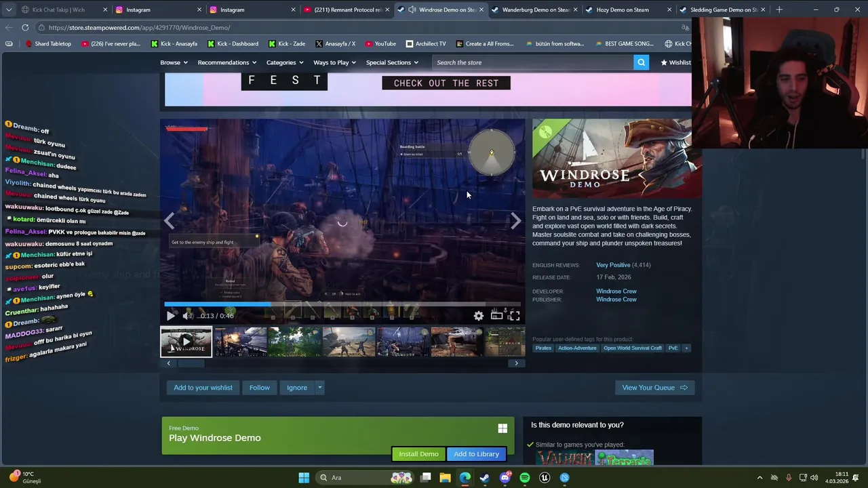Open Windrose Crew developer link
The height and width of the screenshot is (488, 868).
pos(616,291)
